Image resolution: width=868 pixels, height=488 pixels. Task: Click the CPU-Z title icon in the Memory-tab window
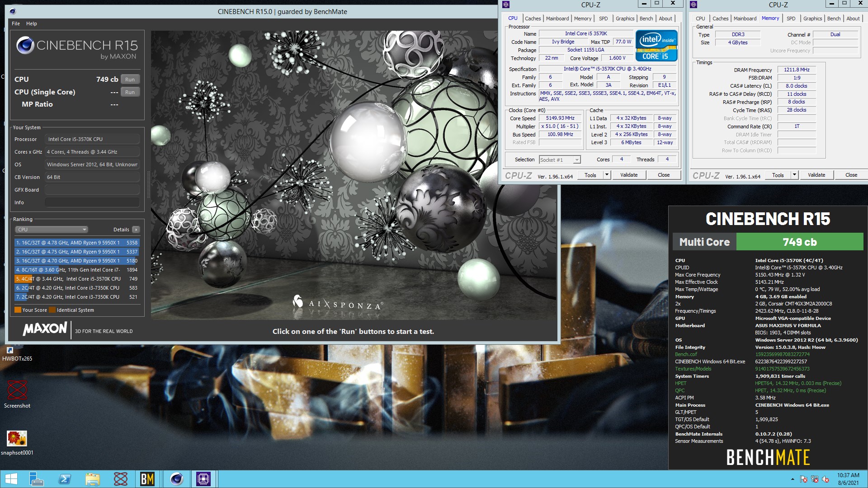[693, 5]
